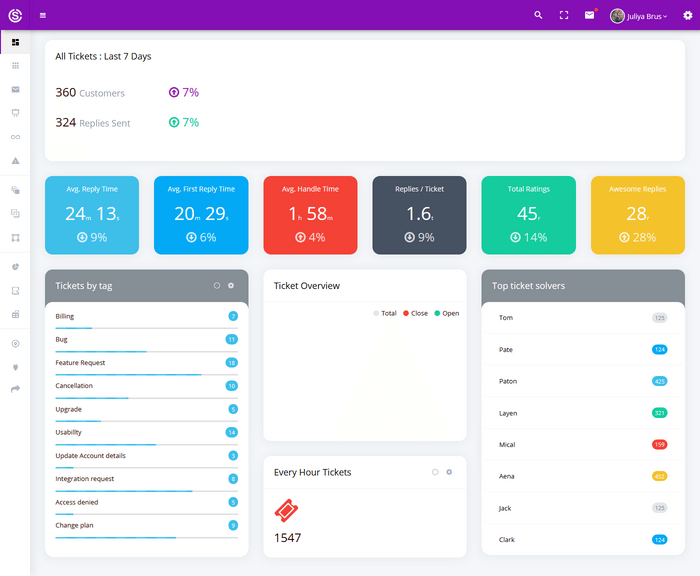Click the Feature Request count badge 18
This screenshot has height=576, width=700.
[x=232, y=363]
